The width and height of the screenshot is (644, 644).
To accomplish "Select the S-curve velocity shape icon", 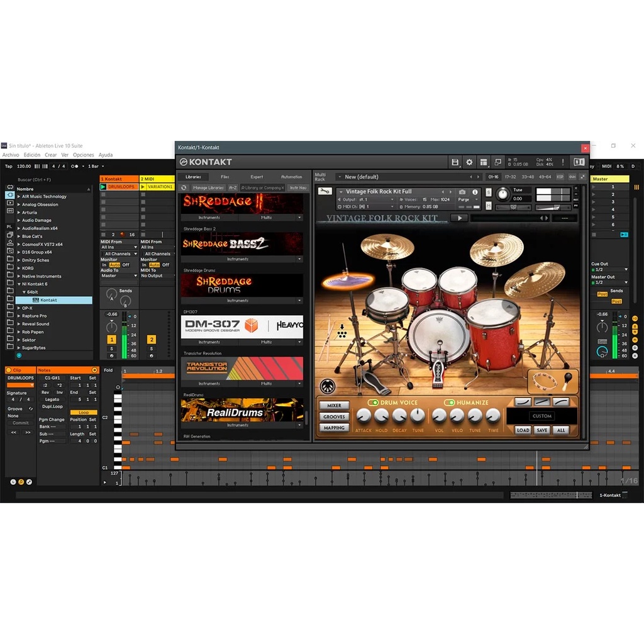I will point(523,402).
